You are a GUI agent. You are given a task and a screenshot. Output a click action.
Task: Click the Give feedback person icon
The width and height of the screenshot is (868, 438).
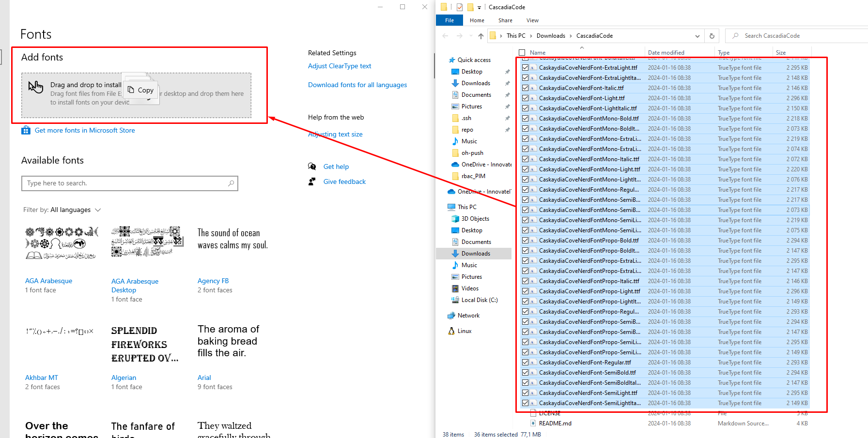(312, 181)
